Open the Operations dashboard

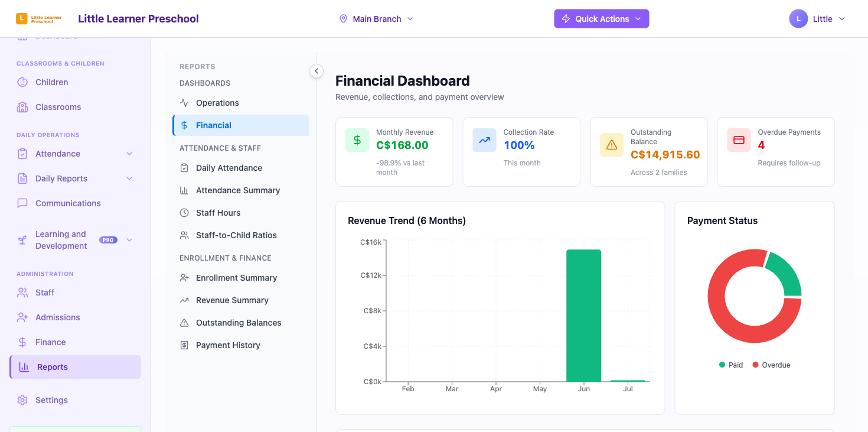pyautogui.click(x=241, y=103)
